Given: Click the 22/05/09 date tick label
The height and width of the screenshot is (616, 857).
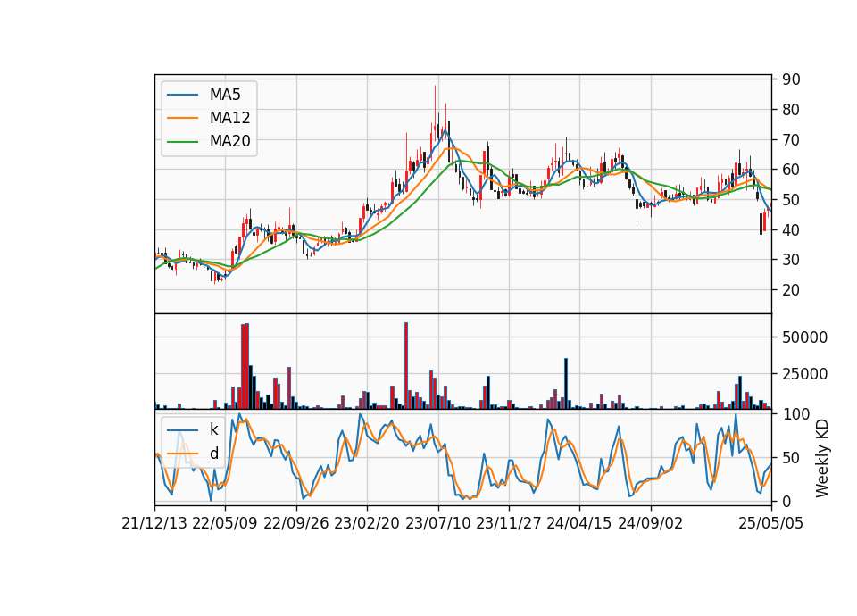Looking at the screenshot, I should click(x=225, y=524).
